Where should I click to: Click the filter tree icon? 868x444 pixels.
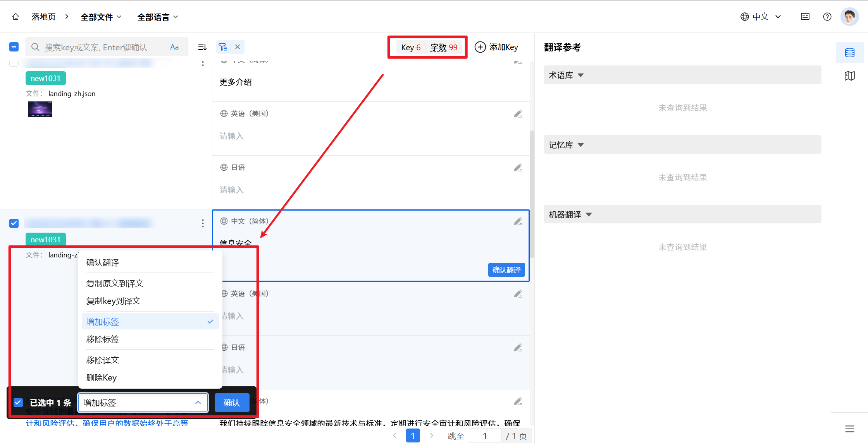click(x=223, y=47)
